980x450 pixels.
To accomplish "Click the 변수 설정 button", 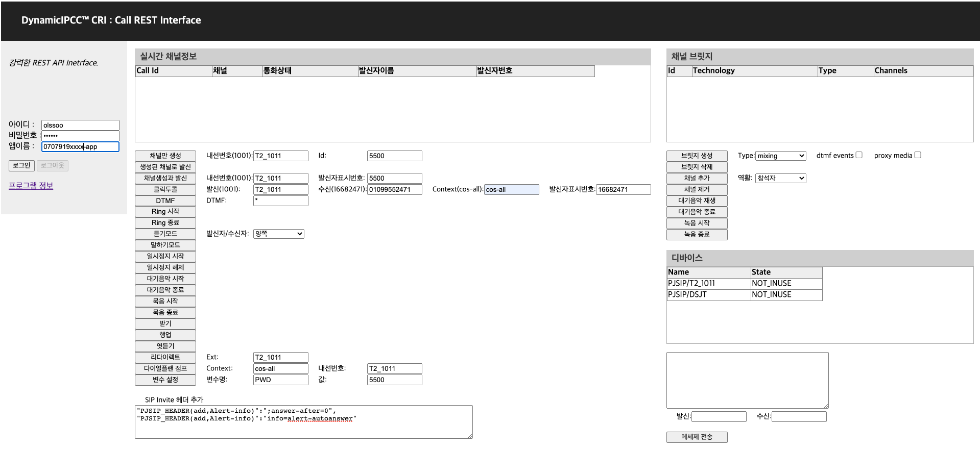I will point(165,380).
